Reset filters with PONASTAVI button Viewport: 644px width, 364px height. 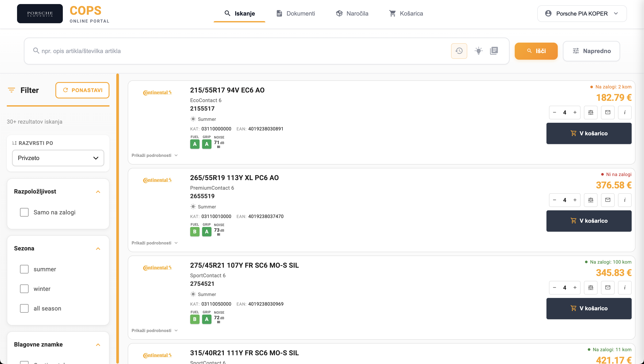coord(82,90)
